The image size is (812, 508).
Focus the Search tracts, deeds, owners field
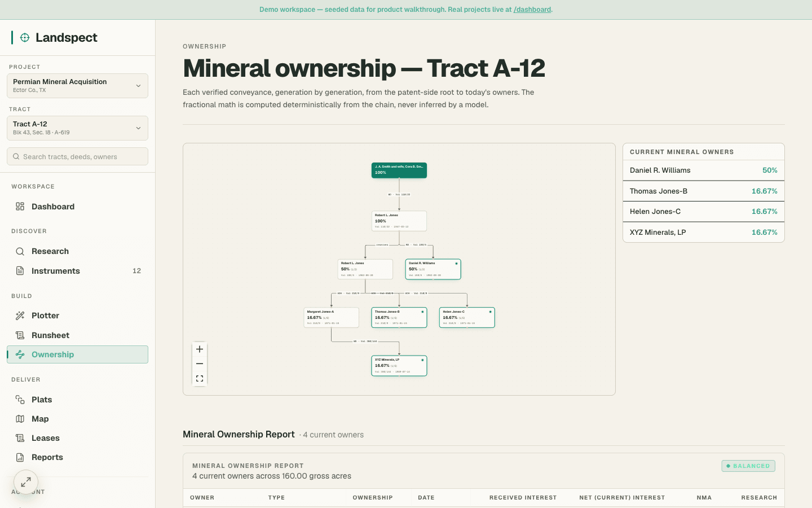(x=77, y=156)
